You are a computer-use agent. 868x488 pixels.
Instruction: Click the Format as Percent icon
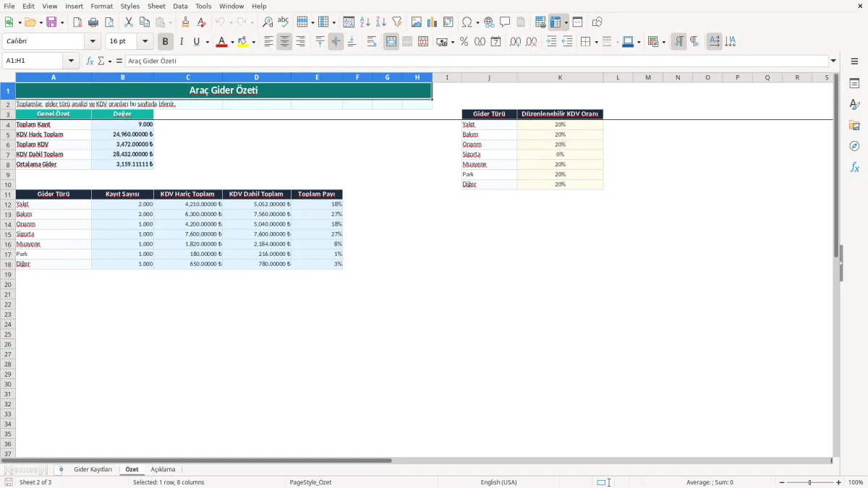click(464, 42)
